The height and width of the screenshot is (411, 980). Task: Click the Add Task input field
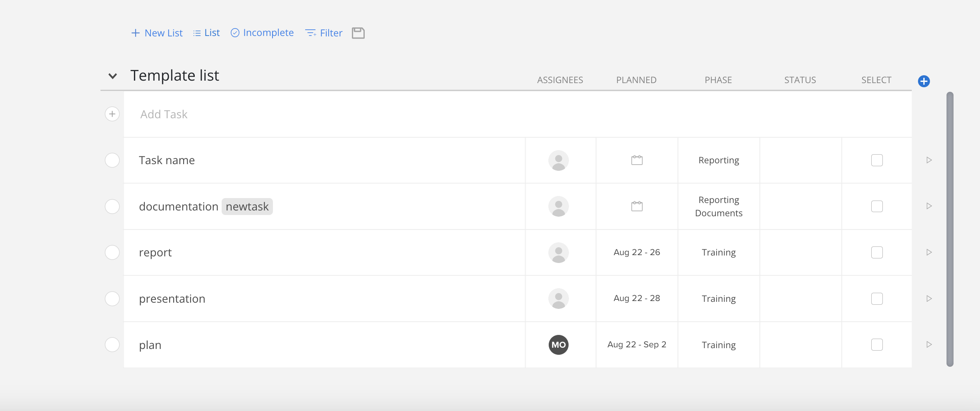(164, 114)
